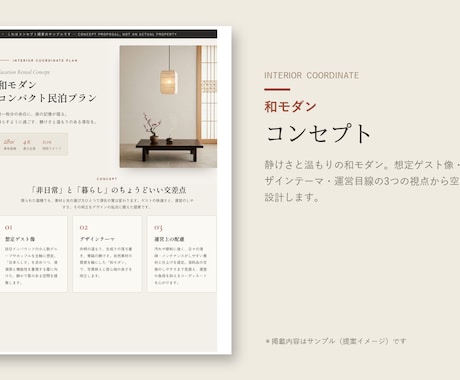Screen dimensions: 460x380
Task: Click the room photo with pendant lamp
Action: [x=168, y=107]
